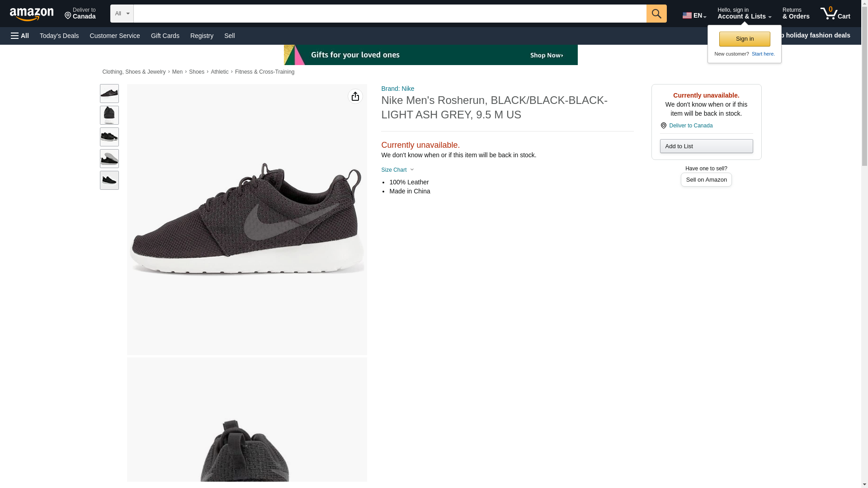868x488 pixels.
Task: Open Today's Deals
Action: click(x=59, y=36)
